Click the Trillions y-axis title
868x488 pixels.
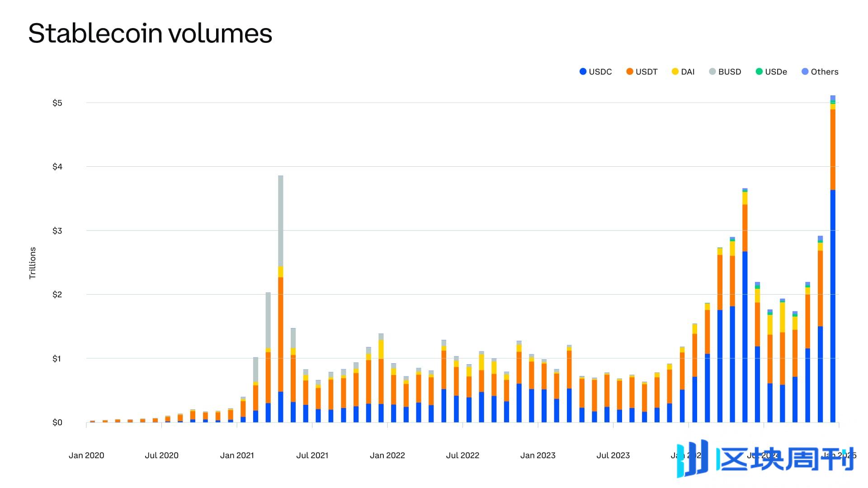click(x=33, y=263)
